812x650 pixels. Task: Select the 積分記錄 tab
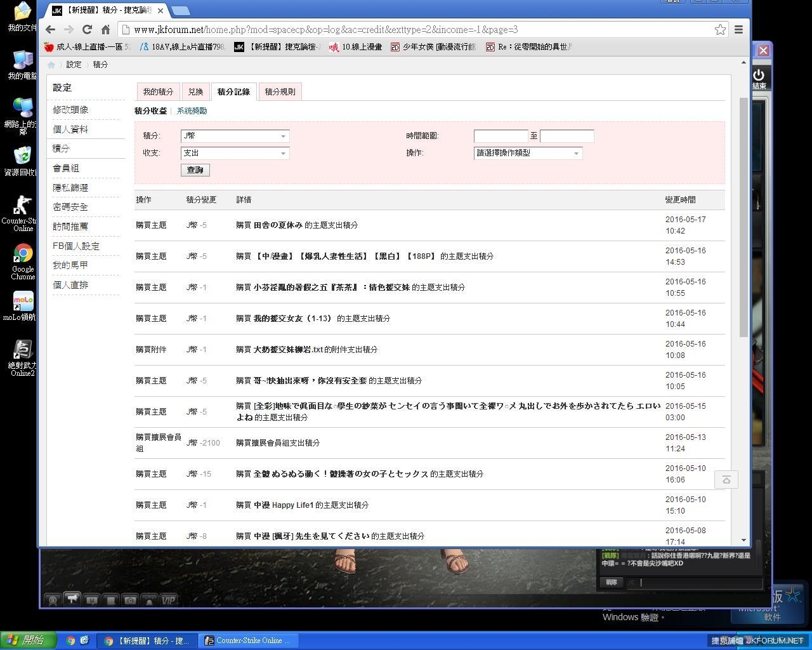click(x=233, y=91)
